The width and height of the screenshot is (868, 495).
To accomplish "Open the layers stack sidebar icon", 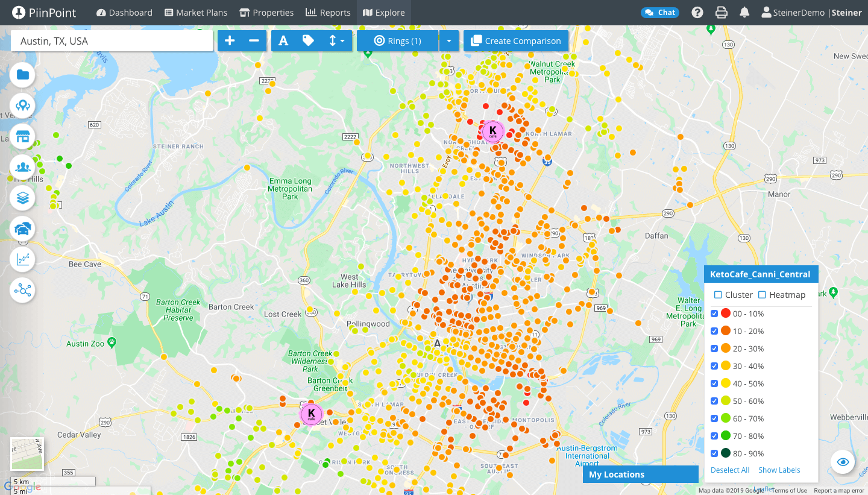I will tap(23, 198).
